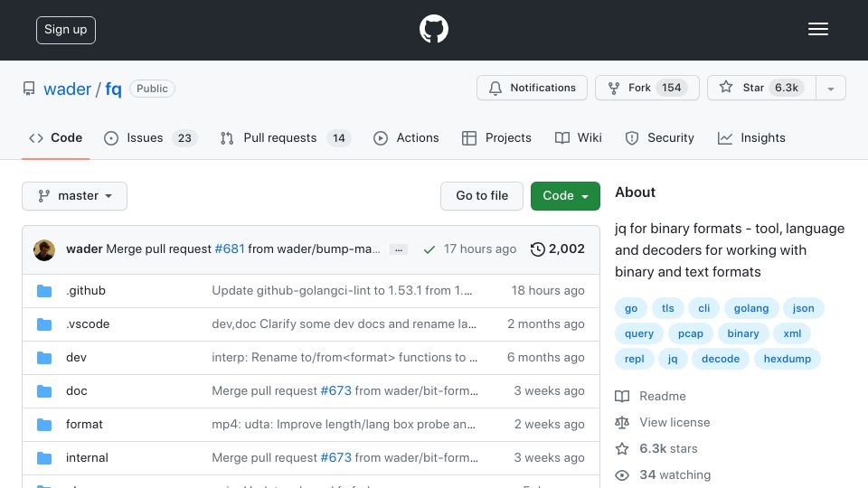Click the .vscode folder icon
The height and width of the screenshot is (488, 868).
click(x=44, y=324)
